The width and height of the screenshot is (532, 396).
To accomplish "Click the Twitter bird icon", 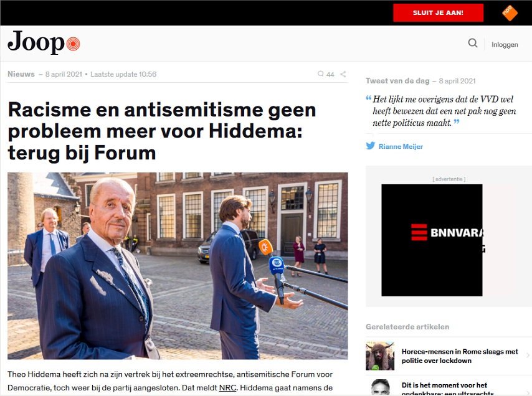I will 371,146.
